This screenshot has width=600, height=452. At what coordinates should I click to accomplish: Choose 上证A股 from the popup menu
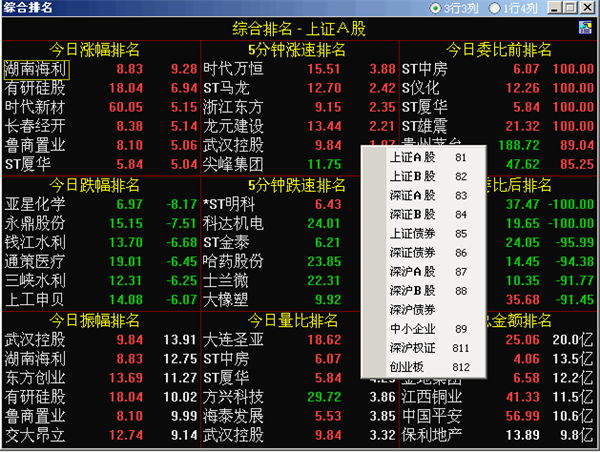coord(424,157)
